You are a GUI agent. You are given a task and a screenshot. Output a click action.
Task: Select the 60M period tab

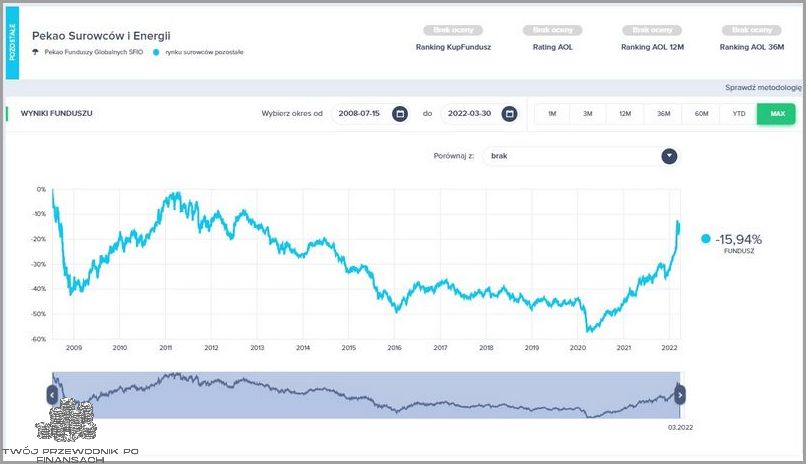pos(701,114)
